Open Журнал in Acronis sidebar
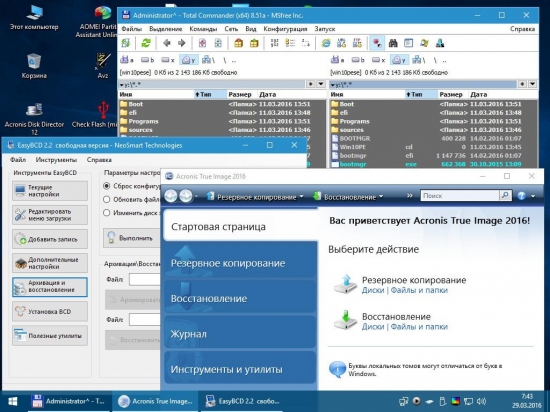Viewport: 550px width, 412px height. pyautogui.click(x=240, y=333)
